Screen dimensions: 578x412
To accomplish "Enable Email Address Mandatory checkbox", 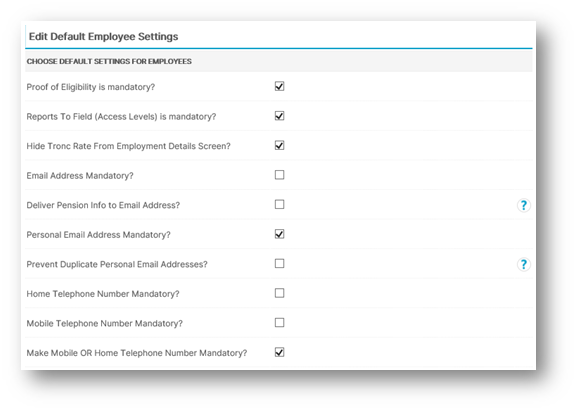I will coord(279,175).
